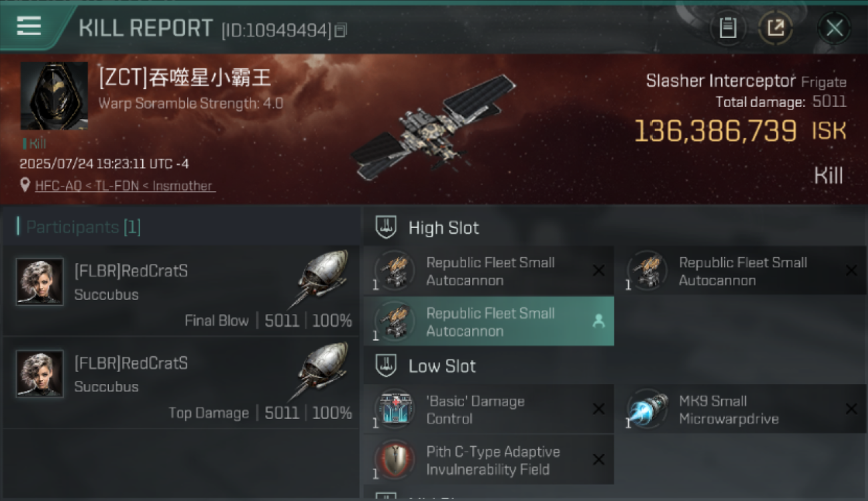Image resolution: width=868 pixels, height=501 pixels.
Task: Select the Pith C-Type Adaptive Invulnerability Field
Action: (489, 460)
